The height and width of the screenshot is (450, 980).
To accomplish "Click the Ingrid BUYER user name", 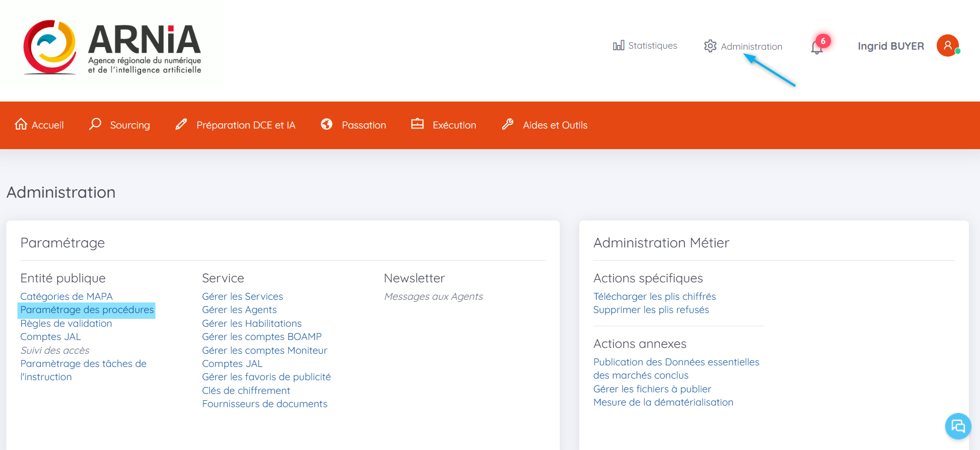I will tap(891, 46).
